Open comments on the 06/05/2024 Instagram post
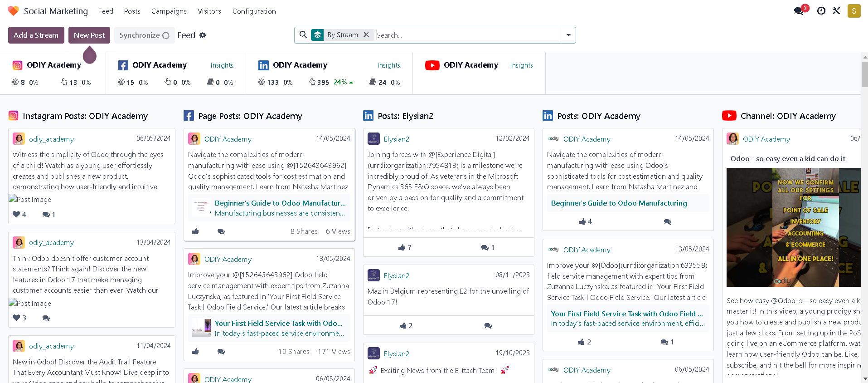Screen dimensions: 868x383 [46, 214]
